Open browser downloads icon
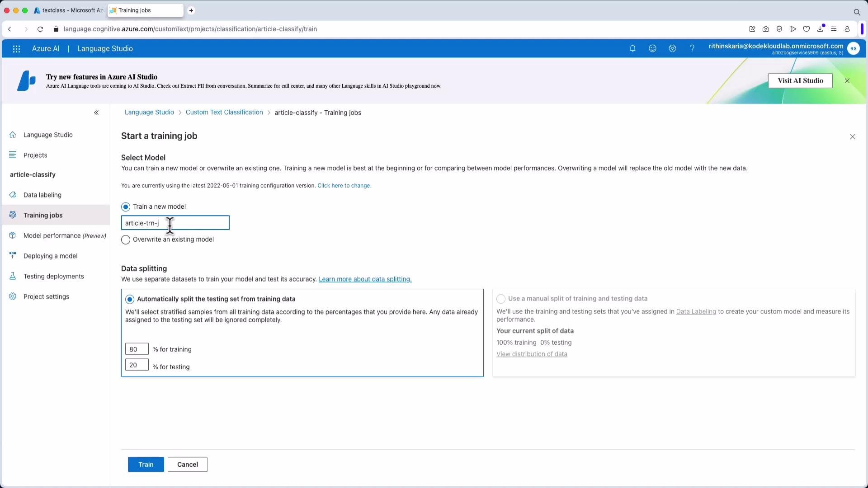868x488 pixels. tap(820, 29)
